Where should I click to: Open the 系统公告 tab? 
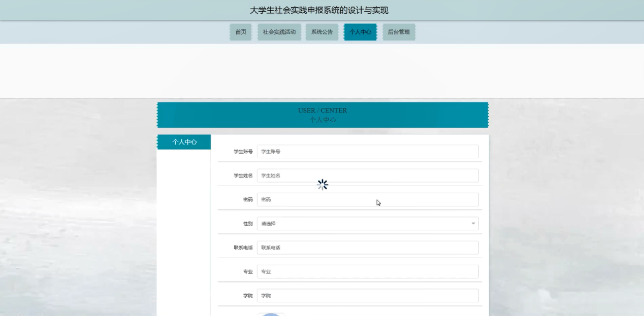[x=322, y=32]
